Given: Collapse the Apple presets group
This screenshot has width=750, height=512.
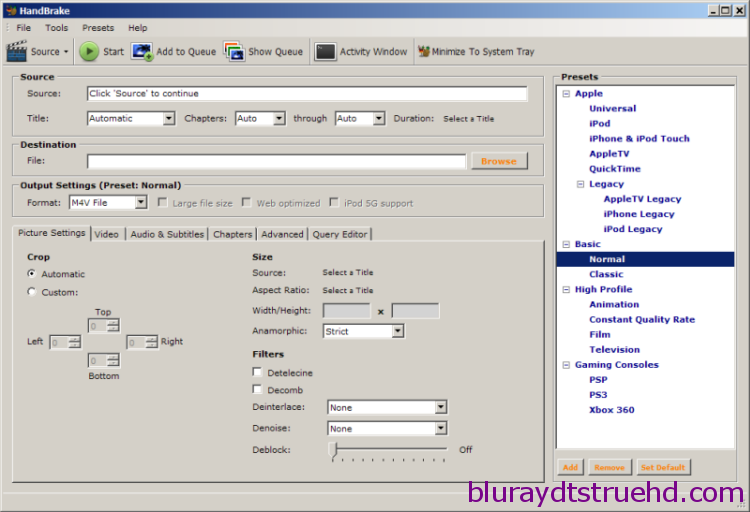Looking at the screenshot, I should (566, 94).
